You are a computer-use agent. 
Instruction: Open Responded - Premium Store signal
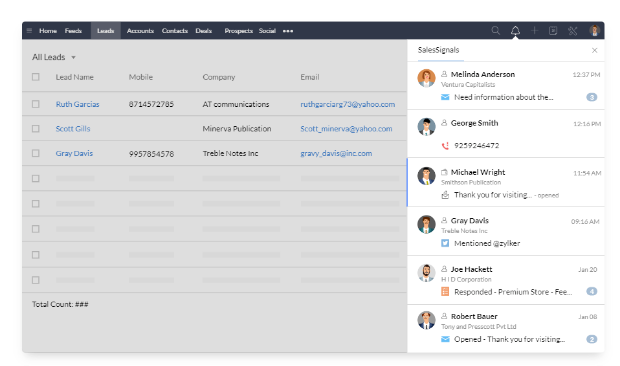tap(513, 292)
